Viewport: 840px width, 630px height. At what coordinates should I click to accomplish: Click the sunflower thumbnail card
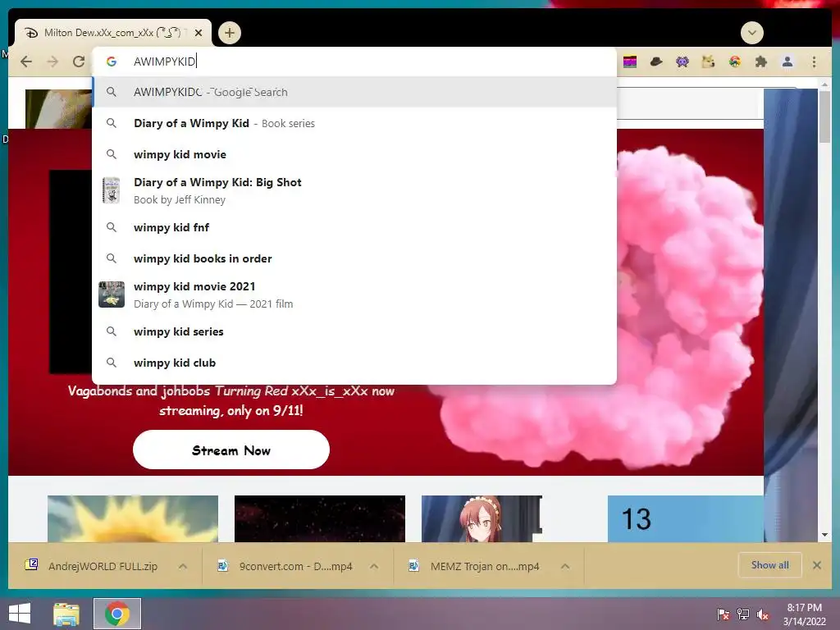pos(133,518)
